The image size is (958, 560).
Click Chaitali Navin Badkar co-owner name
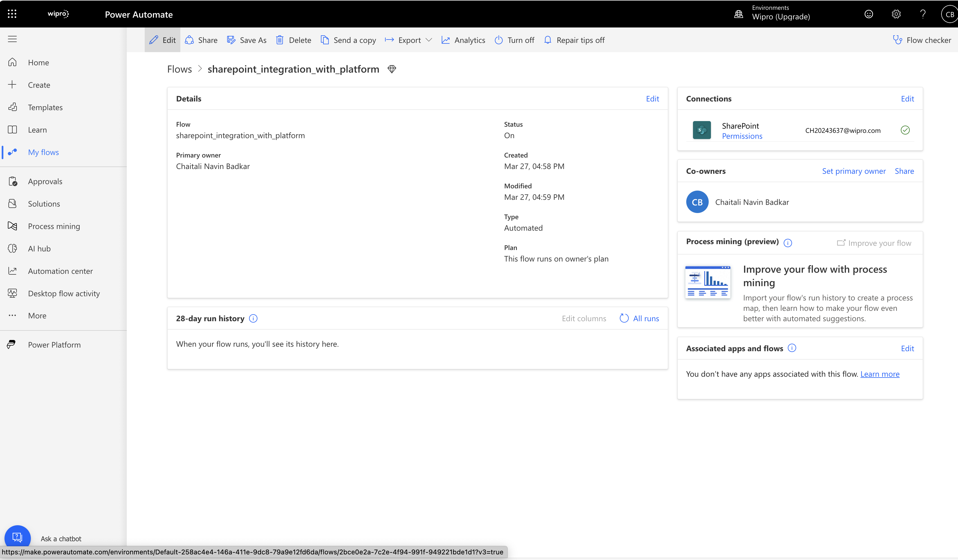pos(752,202)
